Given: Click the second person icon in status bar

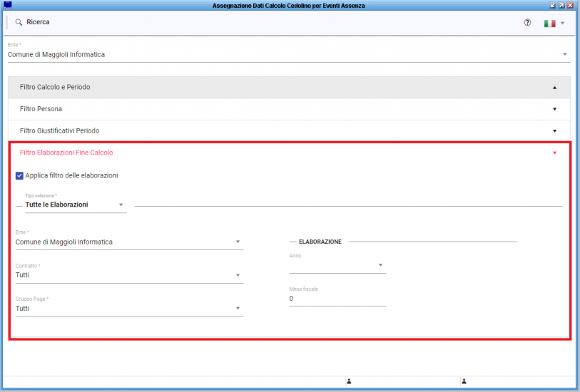Looking at the screenshot, I should (x=464, y=381).
